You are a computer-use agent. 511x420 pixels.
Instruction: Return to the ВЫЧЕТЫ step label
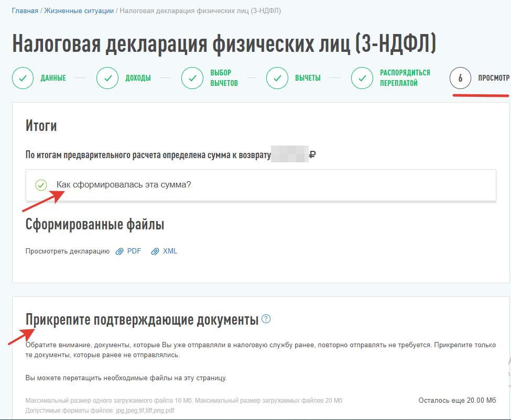coord(308,78)
